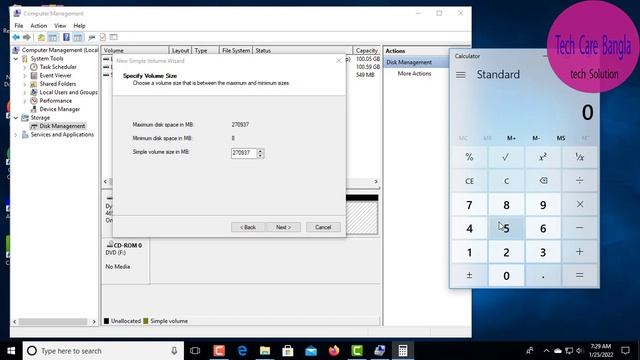
Task: Open File Explorer from the taskbar
Action: 265,351
